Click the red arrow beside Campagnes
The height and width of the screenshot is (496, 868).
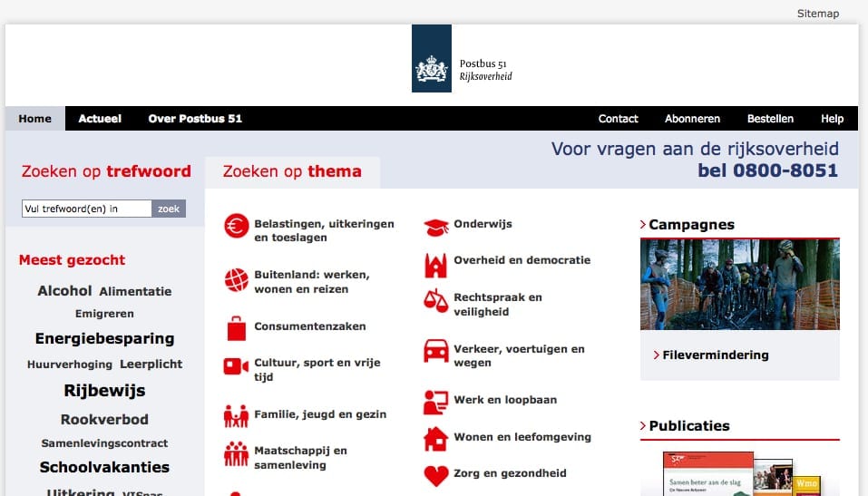(643, 224)
